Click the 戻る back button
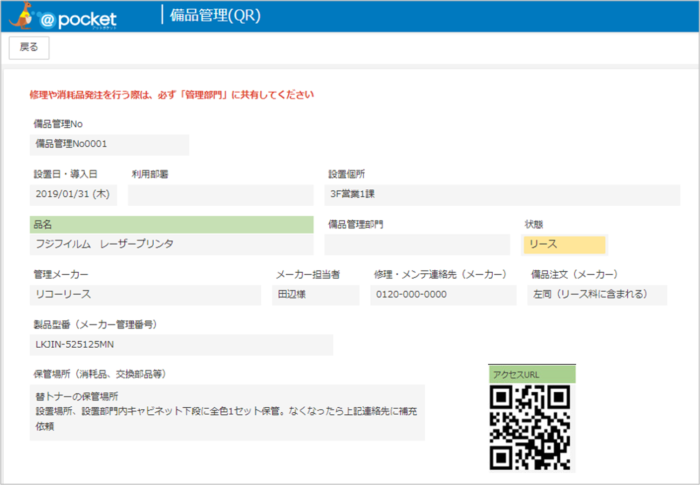The image size is (700, 485). (29, 48)
